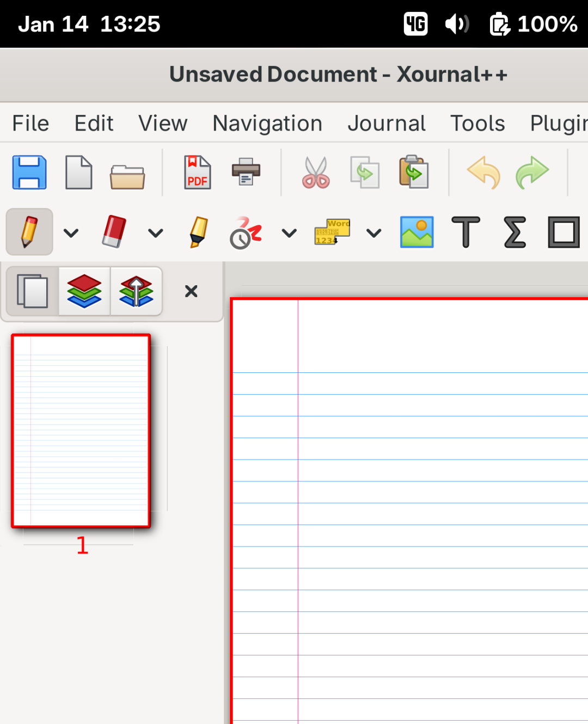Click the Undo arrow
This screenshot has width=588, height=724.
click(x=483, y=173)
